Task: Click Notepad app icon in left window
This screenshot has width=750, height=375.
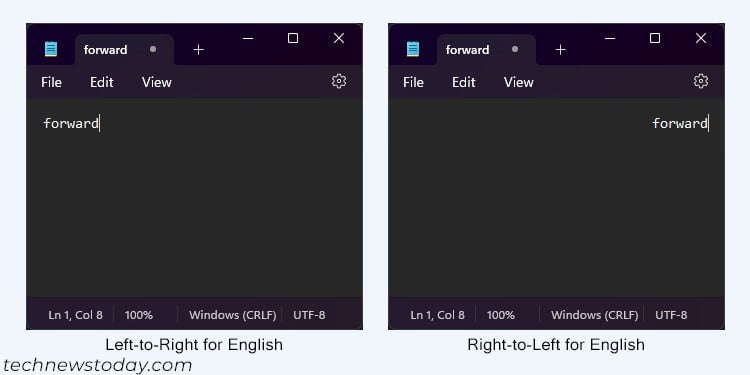Action: 51,49
